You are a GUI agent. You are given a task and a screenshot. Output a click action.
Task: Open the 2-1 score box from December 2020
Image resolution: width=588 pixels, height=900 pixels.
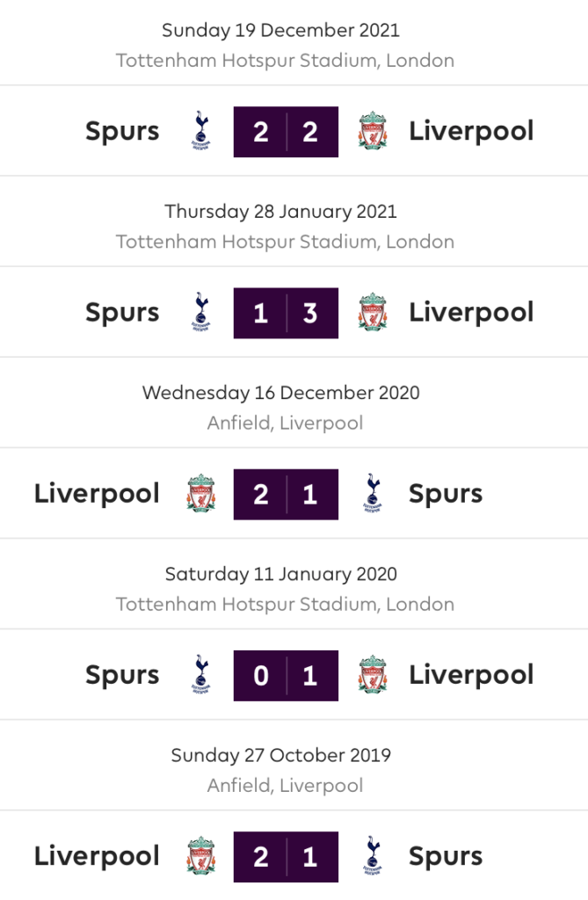[286, 494]
